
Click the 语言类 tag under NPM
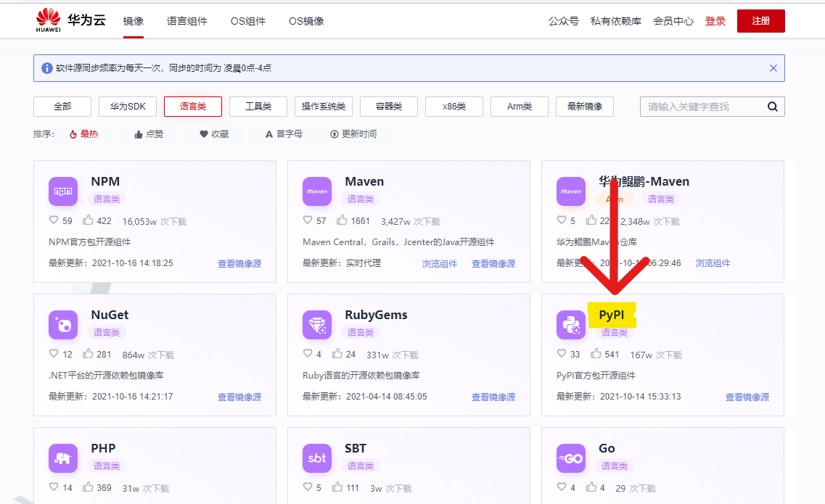tap(107, 199)
